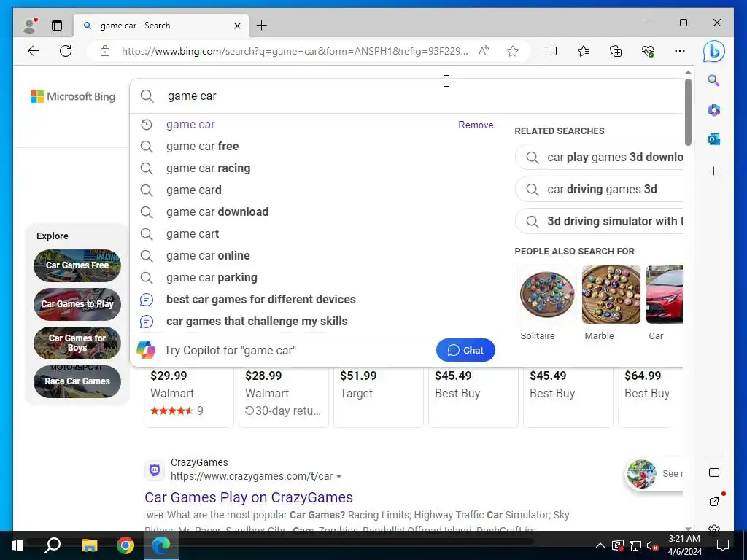Open Outlook sidebar icon
Screen dimensions: 747x560
pos(713,139)
